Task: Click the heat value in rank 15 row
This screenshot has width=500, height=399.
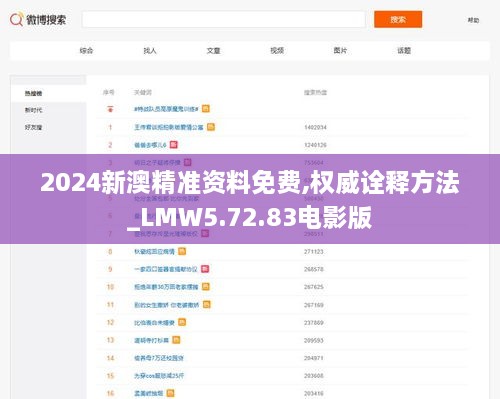Action: pyautogui.click(x=314, y=376)
